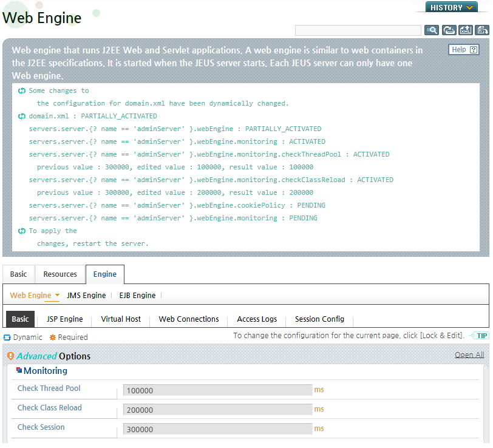Open the JMS Engine section
Image resolution: width=493 pixels, height=448 pixels.
(x=86, y=296)
